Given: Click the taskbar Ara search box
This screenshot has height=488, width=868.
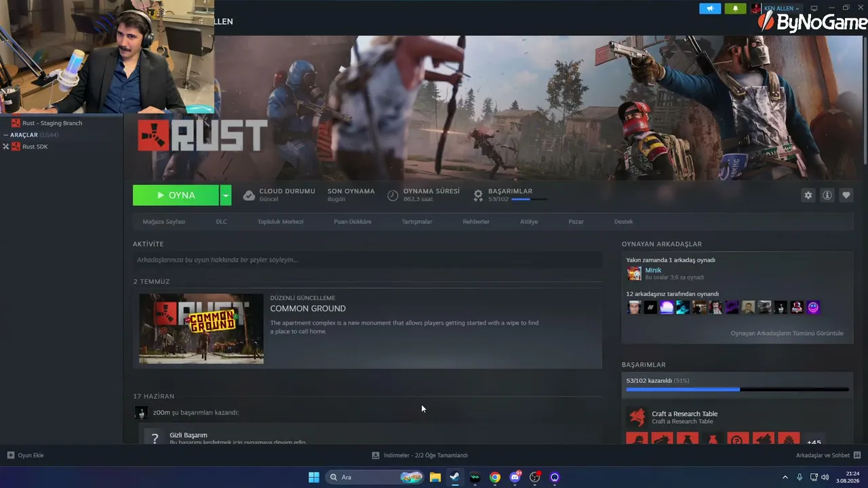Looking at the screenshot, I should point(374,477).
